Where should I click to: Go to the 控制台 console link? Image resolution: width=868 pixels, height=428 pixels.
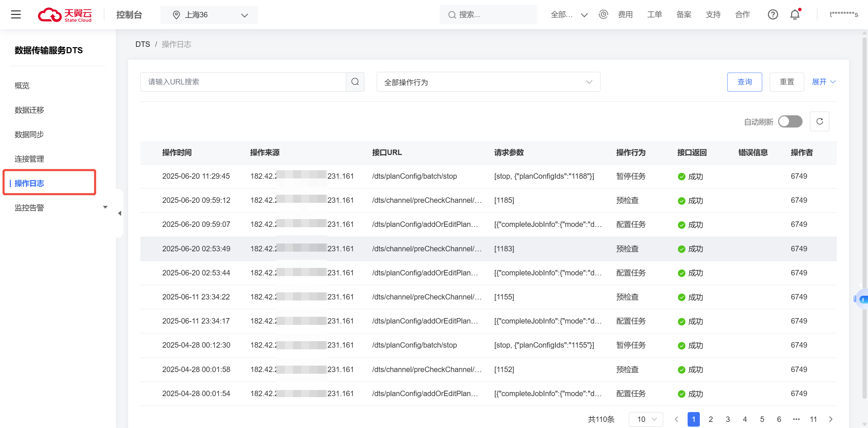(x=129, y=15)
